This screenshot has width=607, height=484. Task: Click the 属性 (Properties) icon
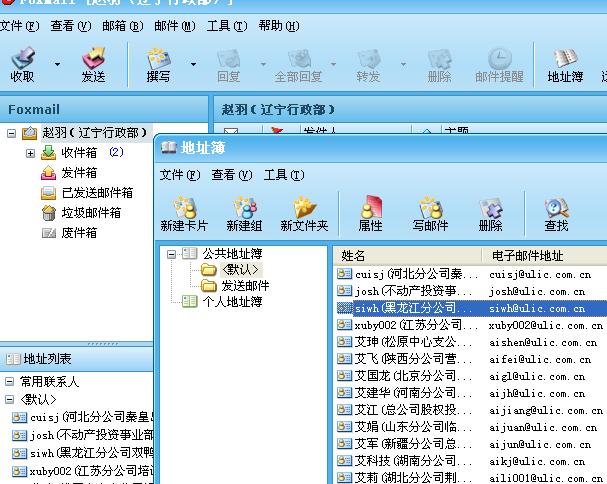click(370, 213)
